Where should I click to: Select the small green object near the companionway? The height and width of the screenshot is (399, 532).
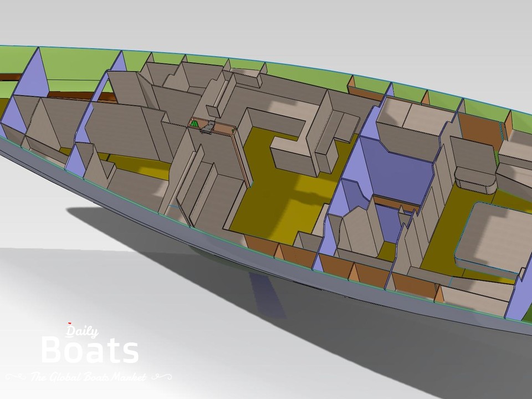(195, 124)
